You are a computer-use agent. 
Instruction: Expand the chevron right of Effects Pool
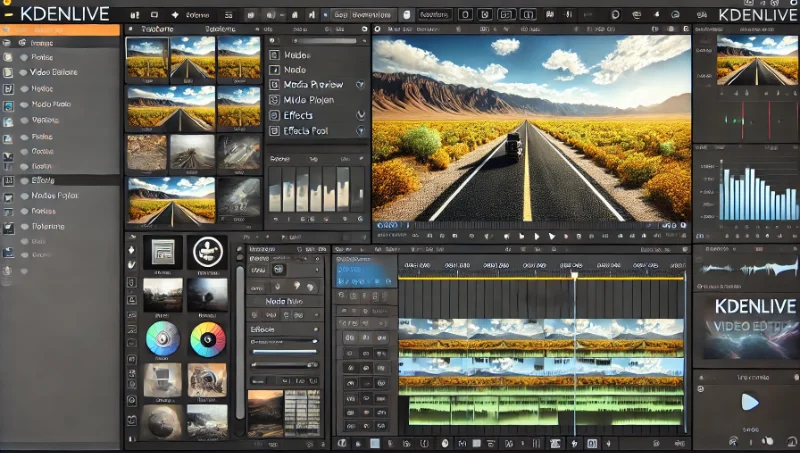361,131
